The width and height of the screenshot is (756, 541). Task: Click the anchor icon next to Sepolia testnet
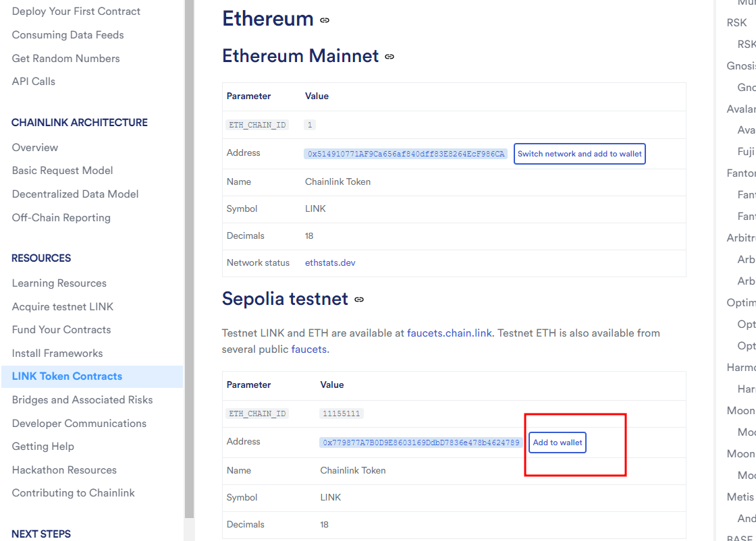359,300
